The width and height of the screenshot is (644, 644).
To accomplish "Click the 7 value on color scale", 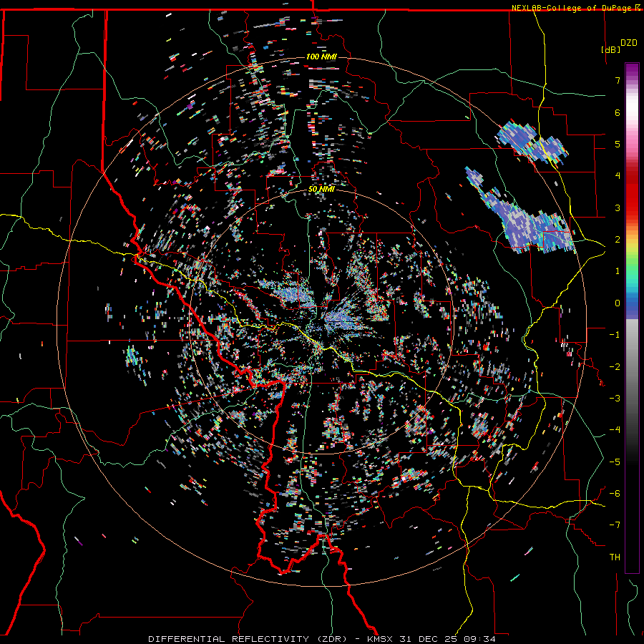I will (x=618, y=80).
